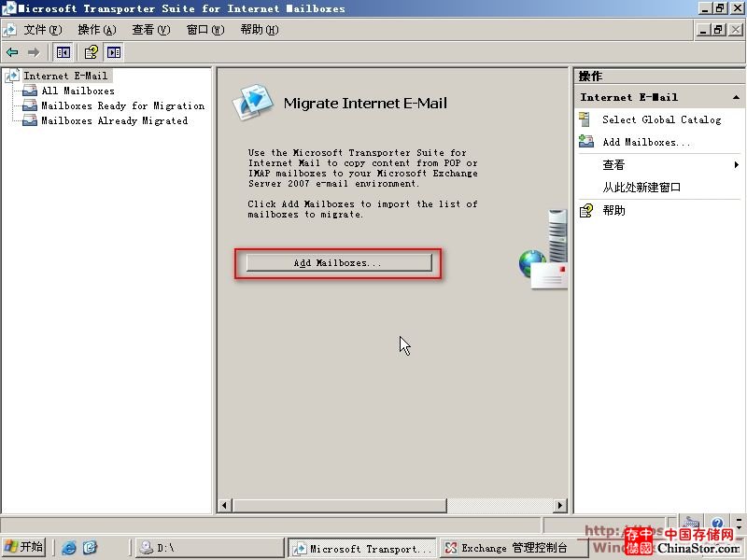Click the help icon in Actions pane
747x560 pixels.
586,211
